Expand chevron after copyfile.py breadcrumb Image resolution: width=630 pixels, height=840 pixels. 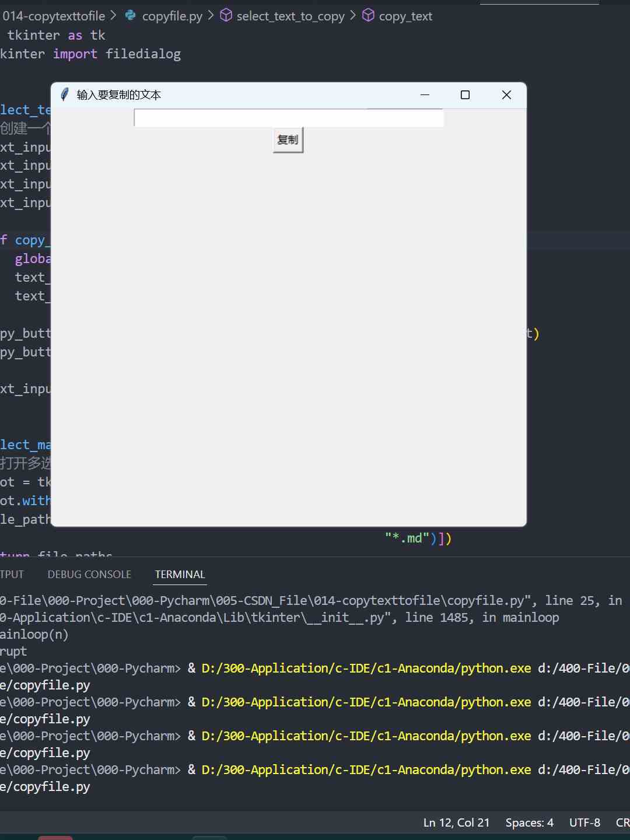[x=211, y=15]
